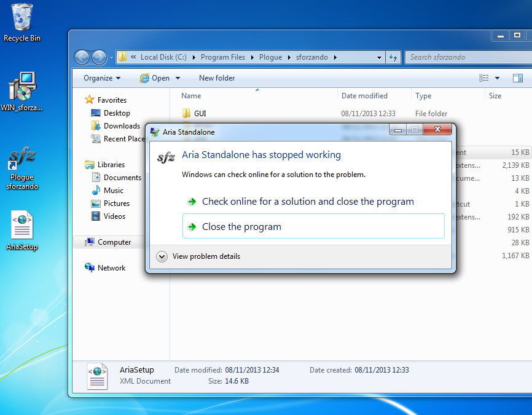Click Close the program option
This screenshot has height=415, width=532.
coord(313,226)
